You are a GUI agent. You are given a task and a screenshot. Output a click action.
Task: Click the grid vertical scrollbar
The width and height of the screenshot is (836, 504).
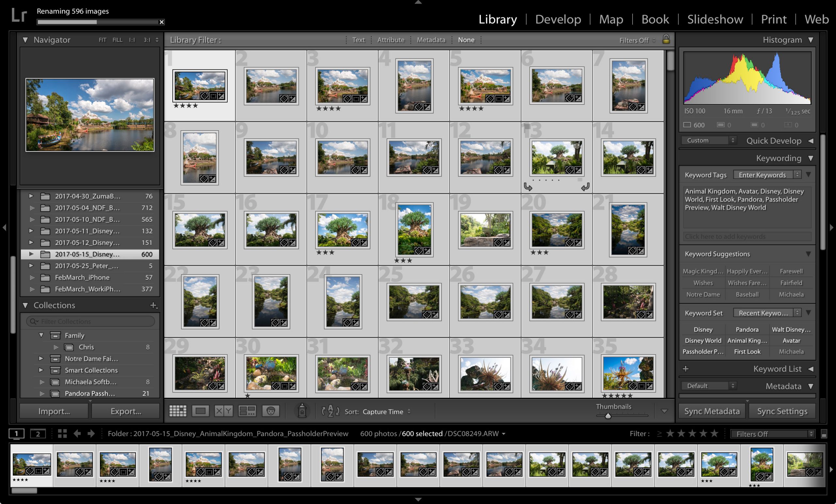(x=670, y=61)
